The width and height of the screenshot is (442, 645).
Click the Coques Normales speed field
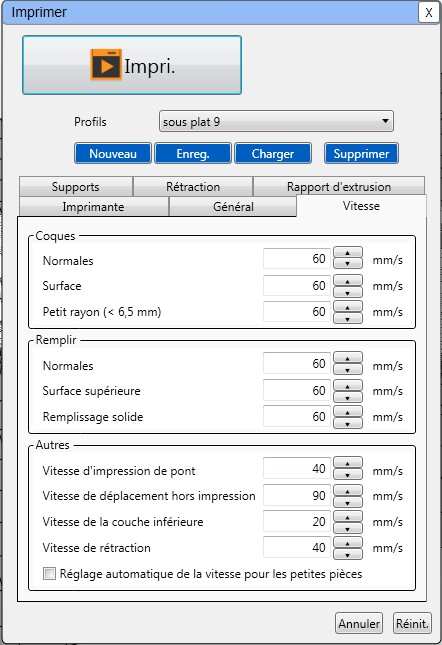point(297,258)
